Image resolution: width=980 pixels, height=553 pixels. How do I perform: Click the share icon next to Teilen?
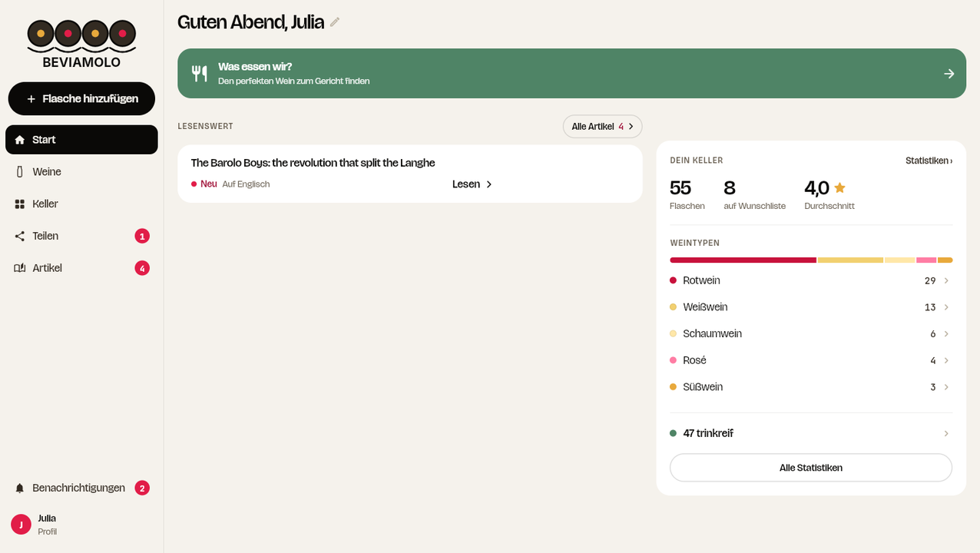tap(20, 237)
